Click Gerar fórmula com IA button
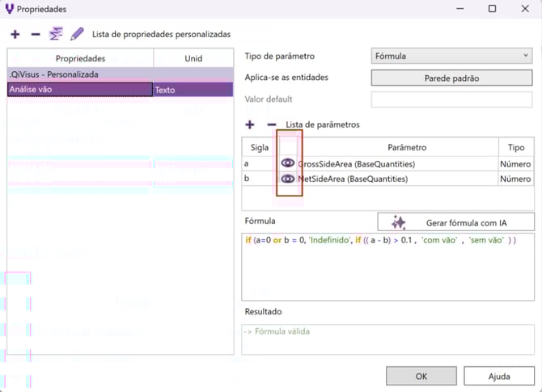 click(455, 222)
